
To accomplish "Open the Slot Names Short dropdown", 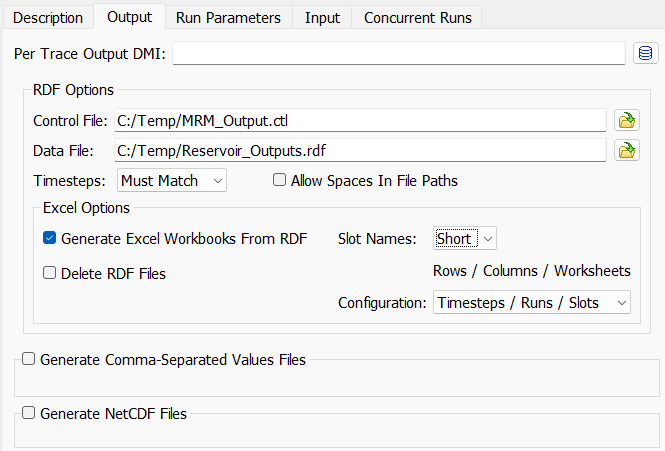I will pyautogui.click(x=465, y=239).
